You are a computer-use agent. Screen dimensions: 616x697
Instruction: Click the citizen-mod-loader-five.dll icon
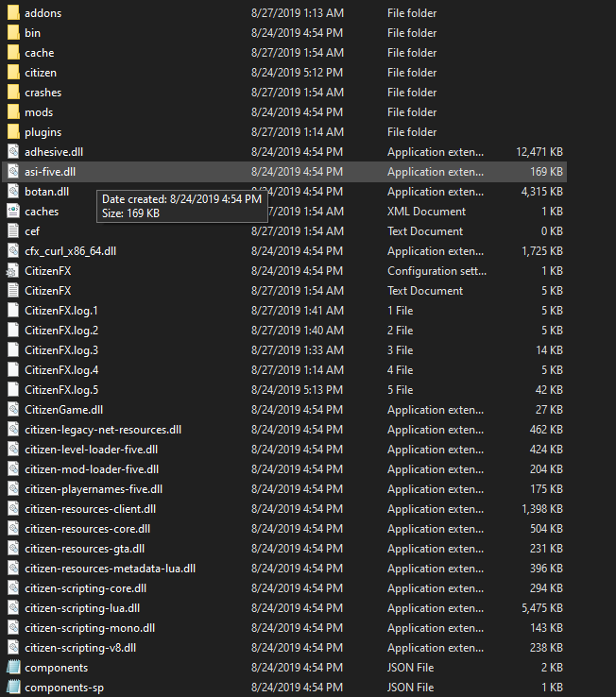point(13,469)
